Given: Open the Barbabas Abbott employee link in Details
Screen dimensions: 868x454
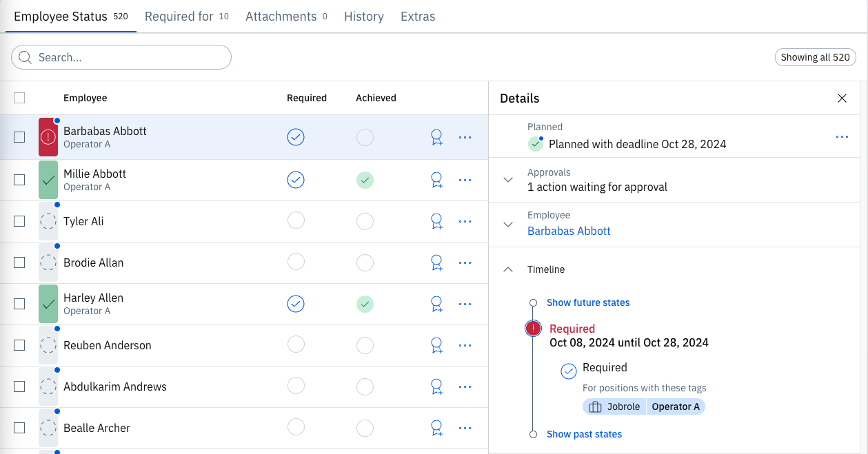Looking at the screenshot, I should (569, 231).
